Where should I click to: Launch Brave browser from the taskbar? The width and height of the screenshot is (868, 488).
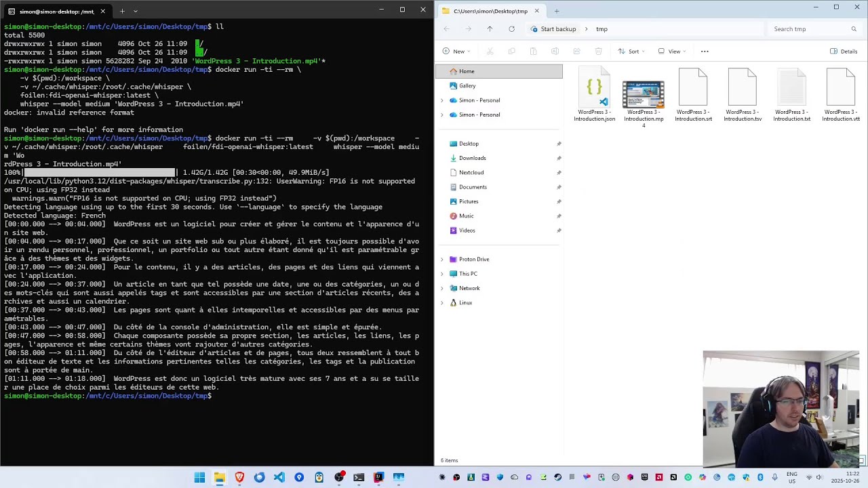click(239, 478)
